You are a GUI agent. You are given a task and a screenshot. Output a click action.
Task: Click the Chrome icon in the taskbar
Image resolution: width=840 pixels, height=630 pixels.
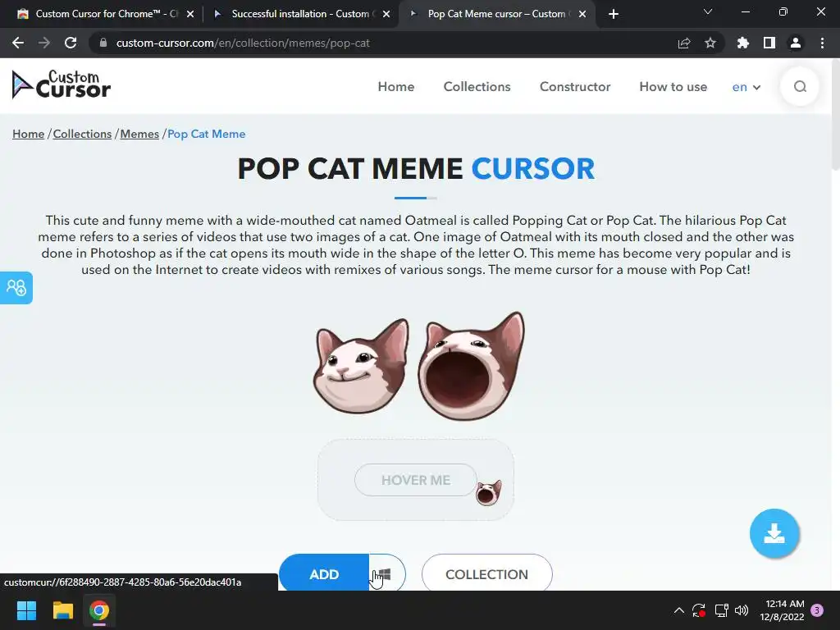99,610
